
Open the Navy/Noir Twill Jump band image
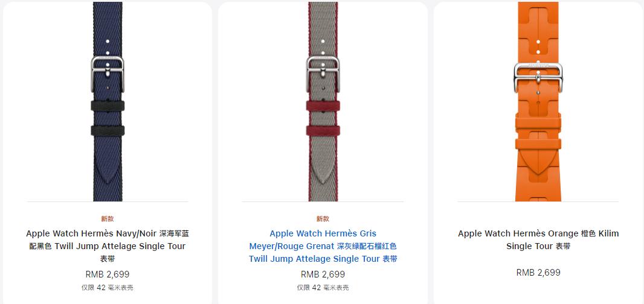[108, 101]
